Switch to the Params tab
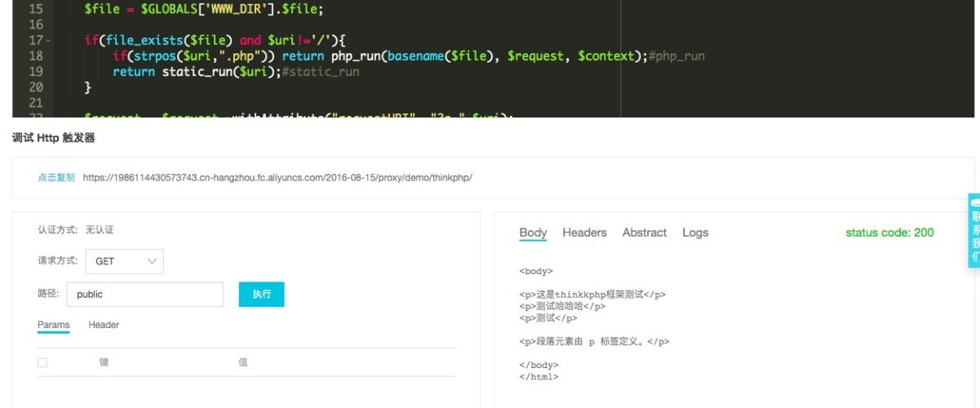This screenshot has width=980, height=408. tap(54, 325)
